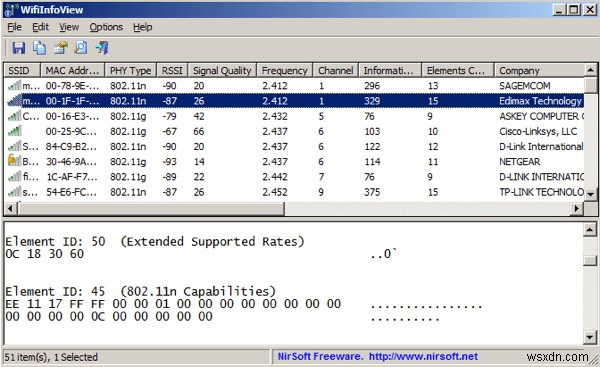This screenshot has height=367, width=600.
Task: Click list horizontal scrollbar left arrow
Action: click(x=10, y=209)
